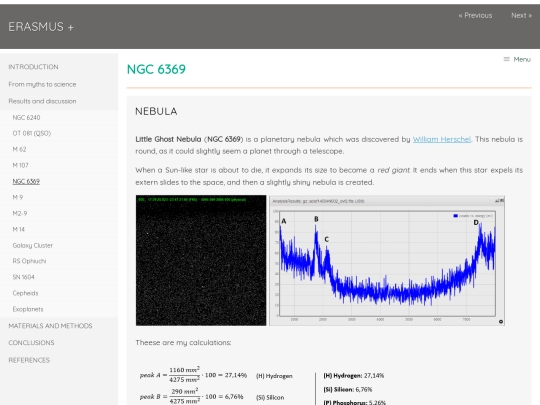Viewport: 540px width, 405px height.
Task: Click the ERASMUS + site title
Action: (41, 27)
